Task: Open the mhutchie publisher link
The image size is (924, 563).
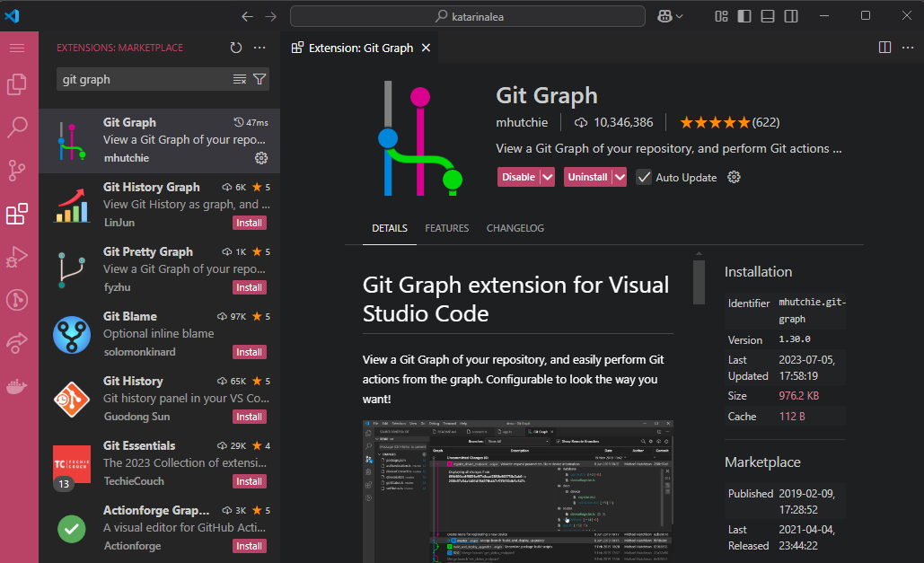Action: [522, 122]
